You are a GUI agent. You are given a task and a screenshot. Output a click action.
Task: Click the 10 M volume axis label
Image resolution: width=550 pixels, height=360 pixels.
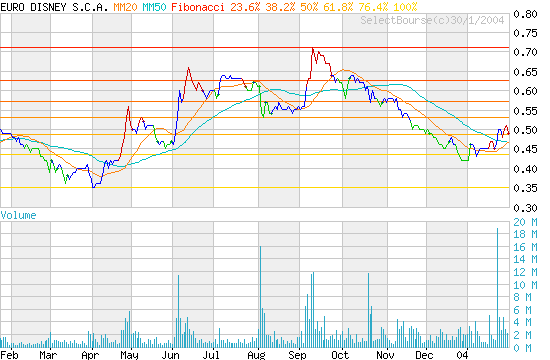[x=525, y=285]
